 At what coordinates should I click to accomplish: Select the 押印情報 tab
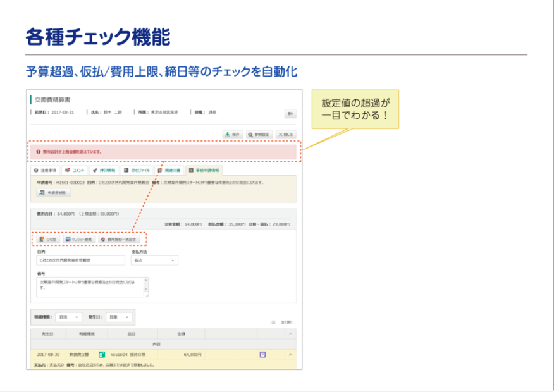pos(104,170)
